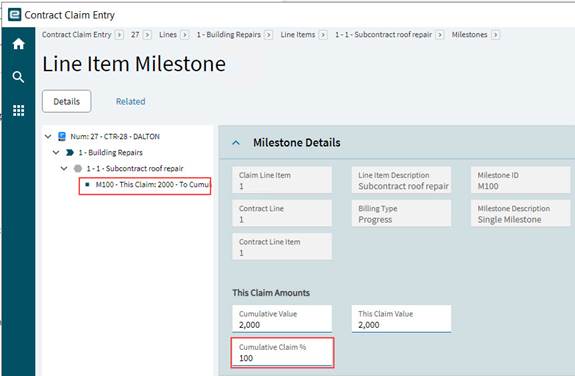Screen dimensions: 575x376
Task: Click the Milestone Description field
Action: pyautogui.click(x=521, y=213)
